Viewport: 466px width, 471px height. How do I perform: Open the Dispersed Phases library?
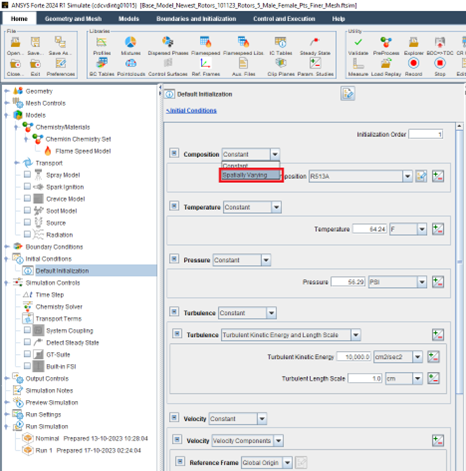coord(168,43)
